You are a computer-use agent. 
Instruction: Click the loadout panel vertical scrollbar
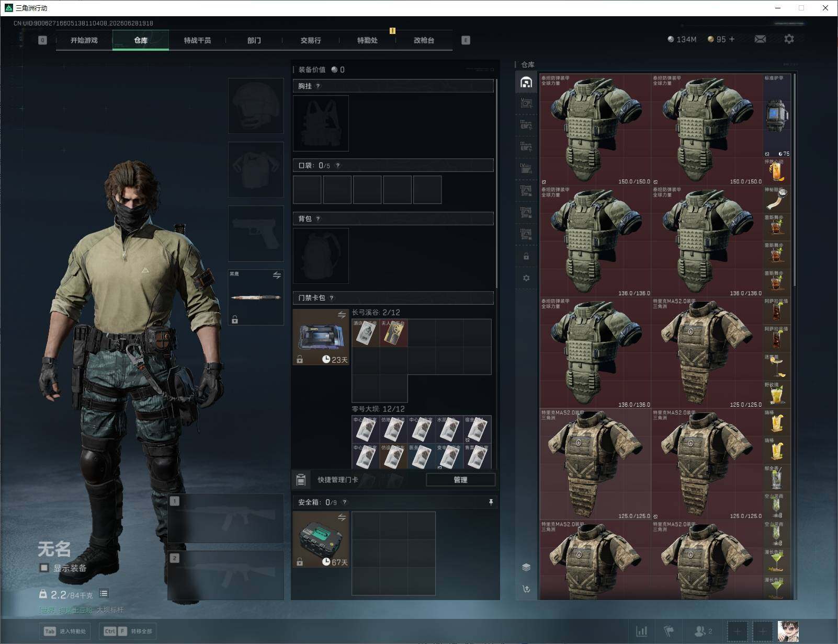(x=496, y=183)
